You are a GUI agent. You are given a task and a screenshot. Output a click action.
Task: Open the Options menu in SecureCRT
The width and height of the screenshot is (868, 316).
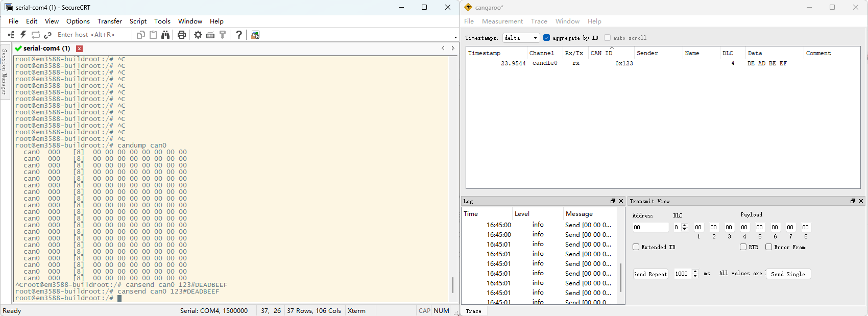[78, 21]
